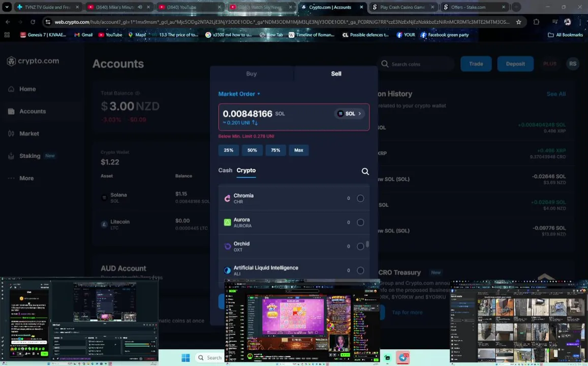This screenshot has width=588, height=366.
Task: Open the media control icon in toolbar
Action: point(555,22)
